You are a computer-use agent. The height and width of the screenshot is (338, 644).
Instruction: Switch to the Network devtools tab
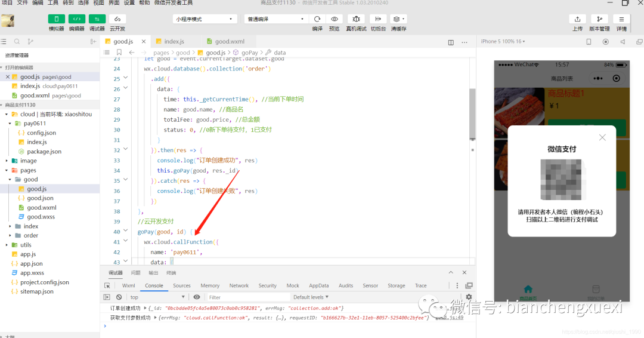[x=239, y=285]
